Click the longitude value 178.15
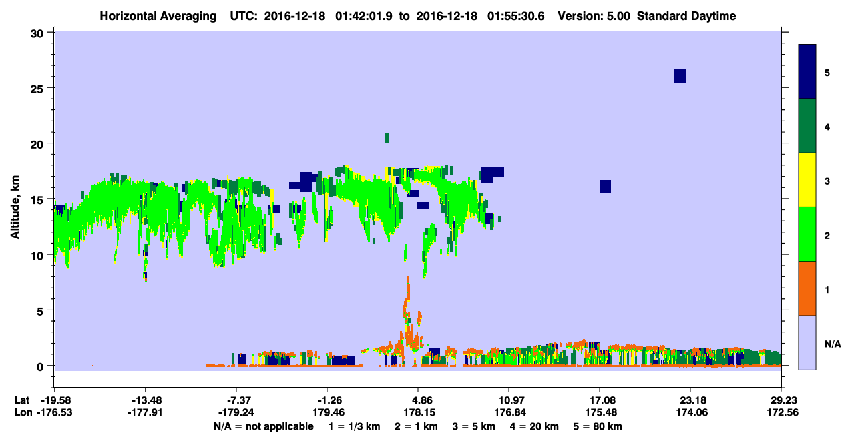The width and height of the screenshot is (868, 445). coord(418,413)
